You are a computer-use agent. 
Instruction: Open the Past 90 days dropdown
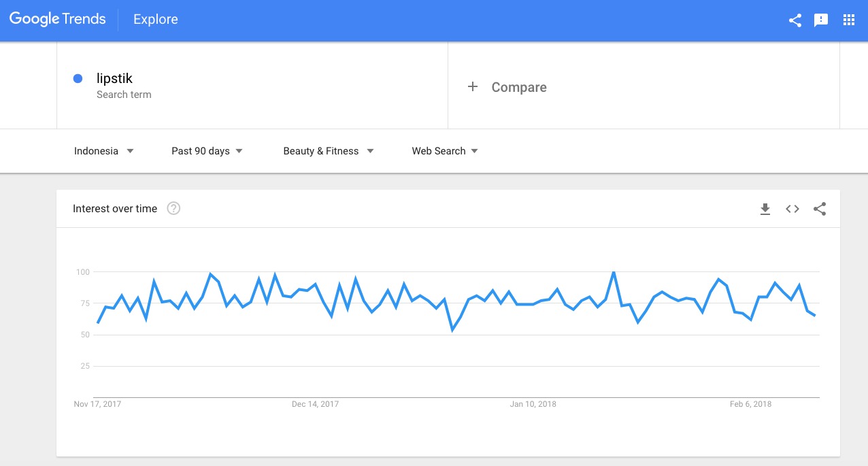207,151
